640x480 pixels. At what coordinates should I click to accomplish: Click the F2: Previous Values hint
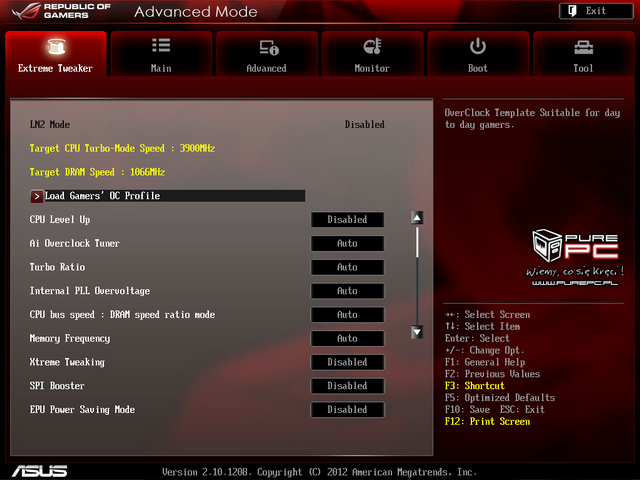(492, 374)
